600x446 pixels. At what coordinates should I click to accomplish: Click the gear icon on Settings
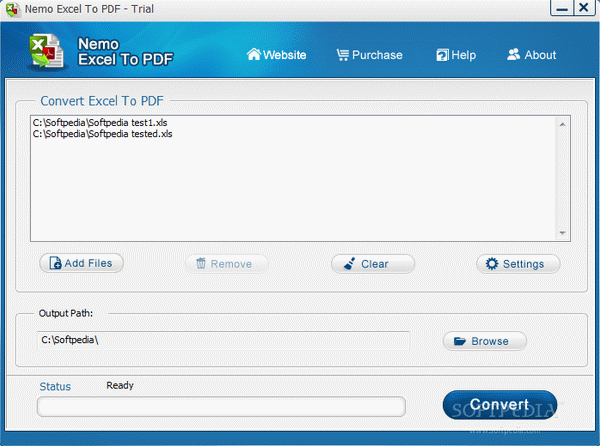coord(492,264)
